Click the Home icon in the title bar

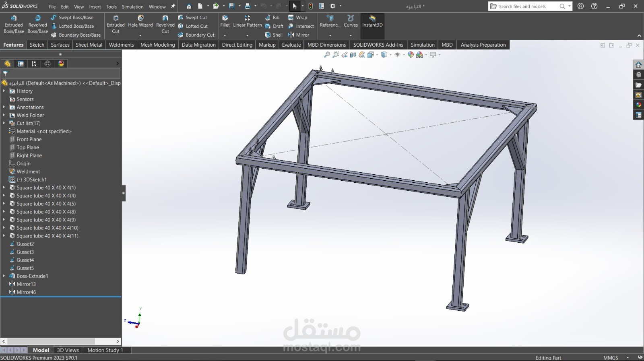(x=189, y=6)
